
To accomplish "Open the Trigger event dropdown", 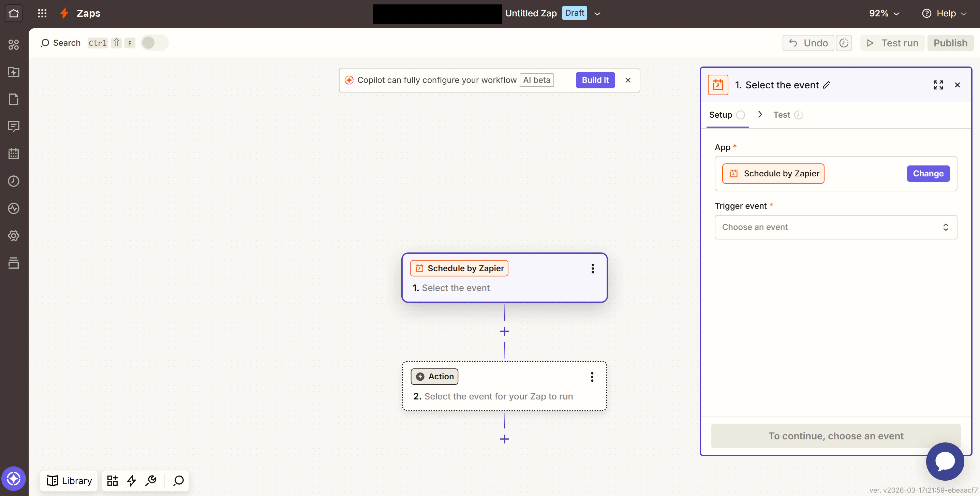I will [x=835, y=227].
